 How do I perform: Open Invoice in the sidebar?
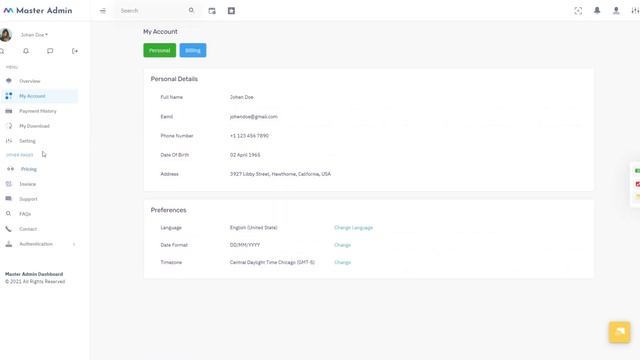(x=28, y=184)
